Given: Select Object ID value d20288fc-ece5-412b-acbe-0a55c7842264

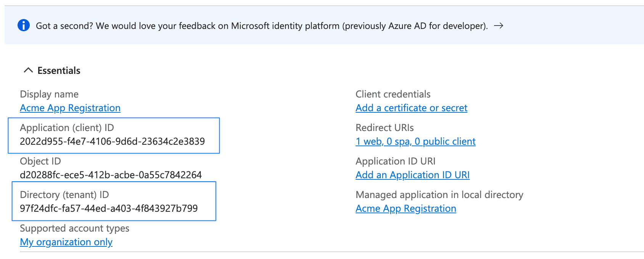Looking at the screenshot, I should [x=111, y=175].
